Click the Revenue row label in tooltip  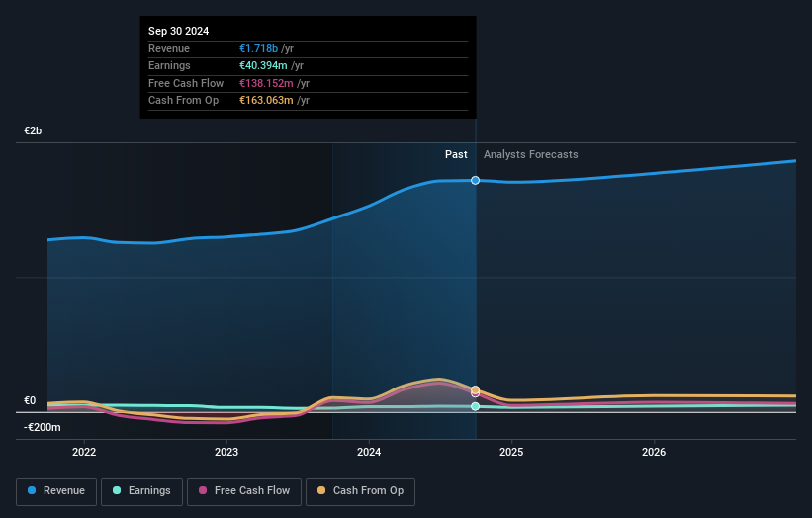click(x=169, y=48)
